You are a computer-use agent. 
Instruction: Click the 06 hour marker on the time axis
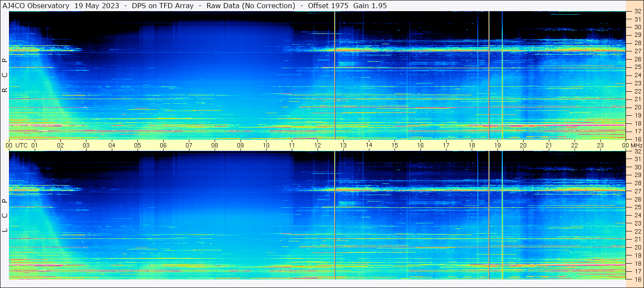click(x=163, y=145)
